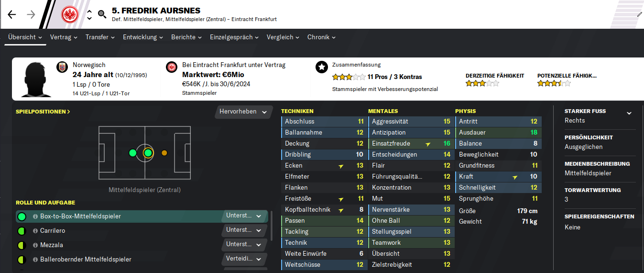Click the Norwegian national team badge icon

(x=62, y=67)
